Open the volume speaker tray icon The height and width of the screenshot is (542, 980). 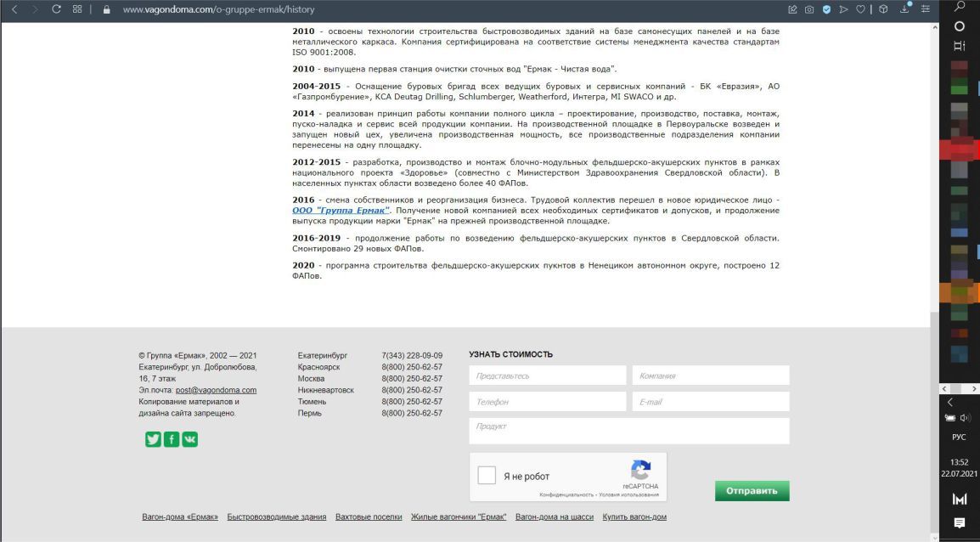tap(965, 418)
